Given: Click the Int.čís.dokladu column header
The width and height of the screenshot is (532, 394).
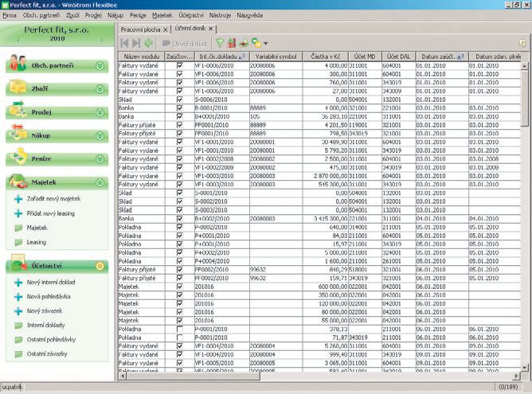Looking at the screenshot, I should coord(222,57).
